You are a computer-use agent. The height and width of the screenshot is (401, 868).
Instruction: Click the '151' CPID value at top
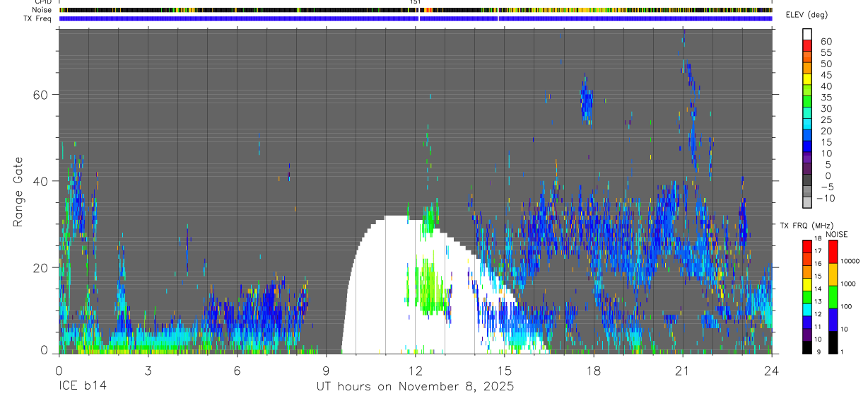[416, 2]
